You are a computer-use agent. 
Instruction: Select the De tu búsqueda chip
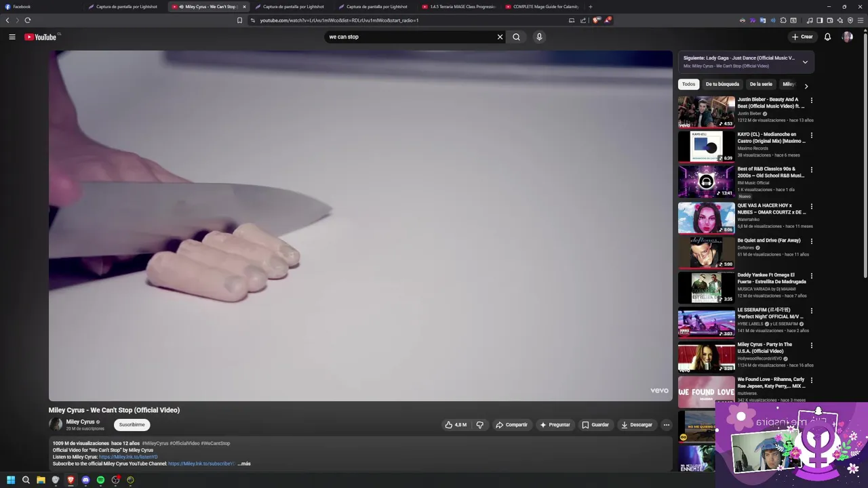[x=722, y=84]
